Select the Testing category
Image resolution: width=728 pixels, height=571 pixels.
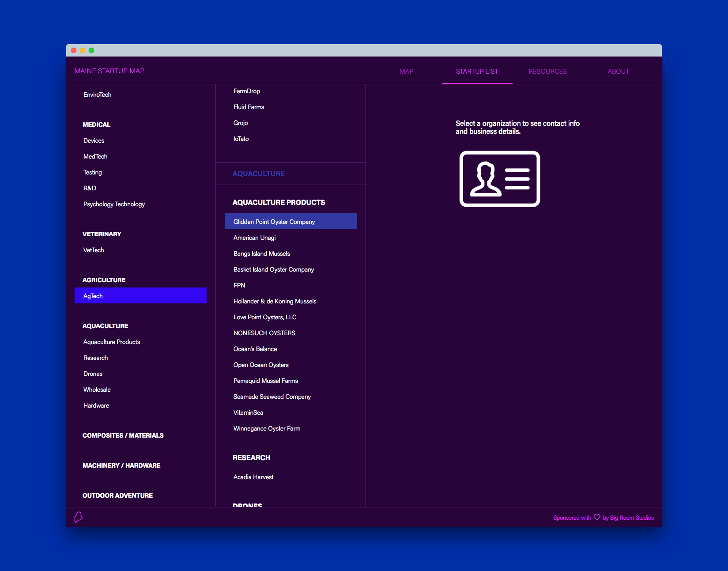point(92,172)
